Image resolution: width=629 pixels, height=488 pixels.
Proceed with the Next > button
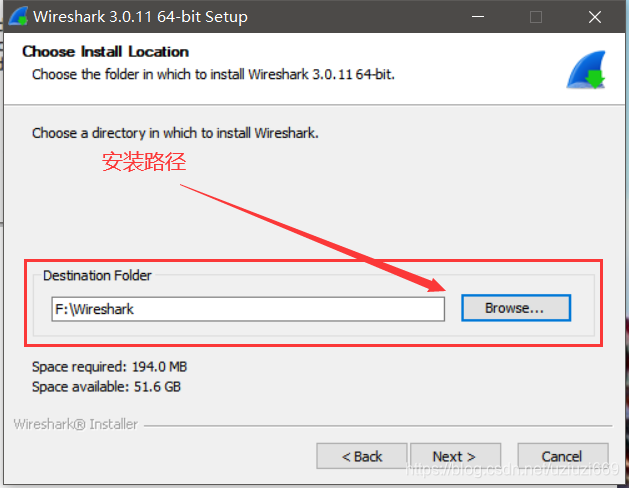click(x=455, y=456)
